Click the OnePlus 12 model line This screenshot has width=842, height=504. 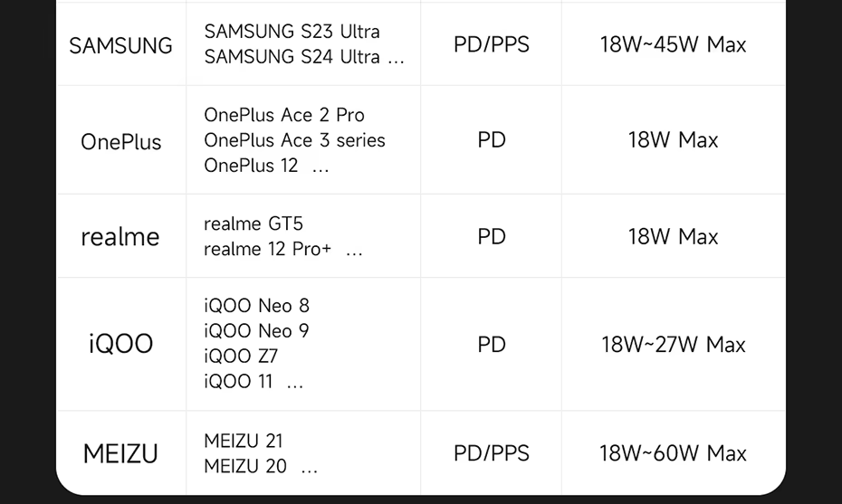[251, 166]
